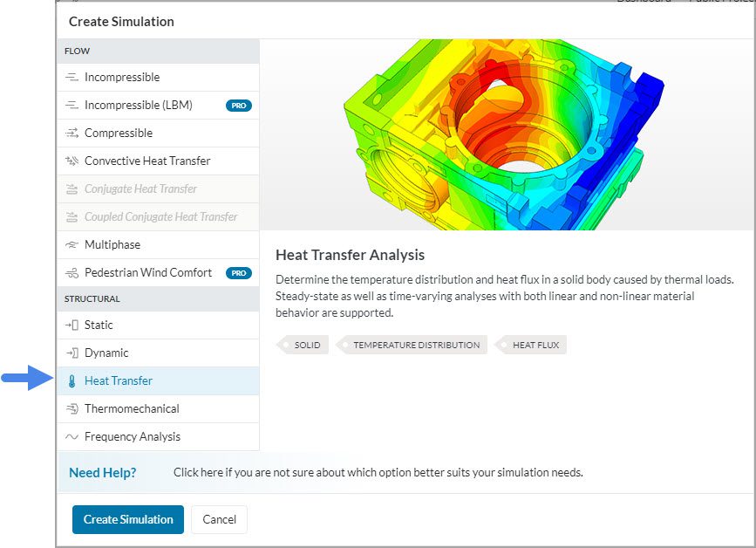Screen dimensions: 756x548
Task: Select Pedestrian Wind Comfort option
Action: (147, 273)
